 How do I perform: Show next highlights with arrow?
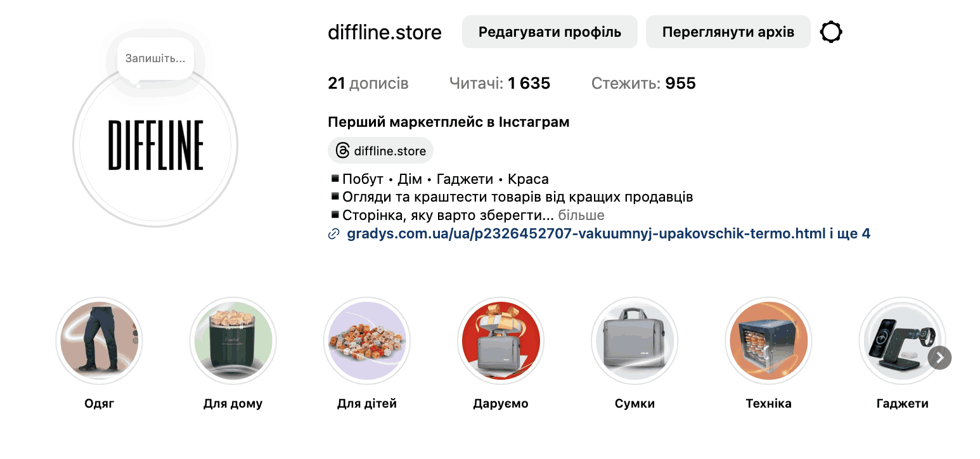[x=939, y=358]
